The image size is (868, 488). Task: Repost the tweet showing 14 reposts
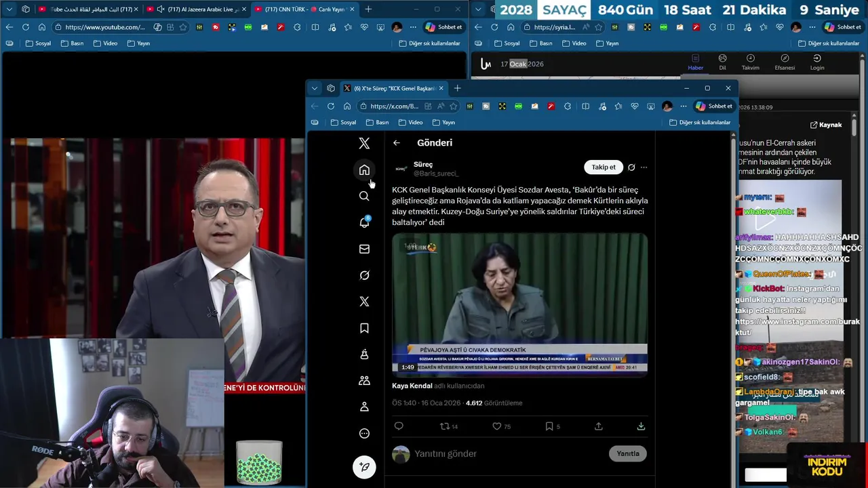[449, 426]
